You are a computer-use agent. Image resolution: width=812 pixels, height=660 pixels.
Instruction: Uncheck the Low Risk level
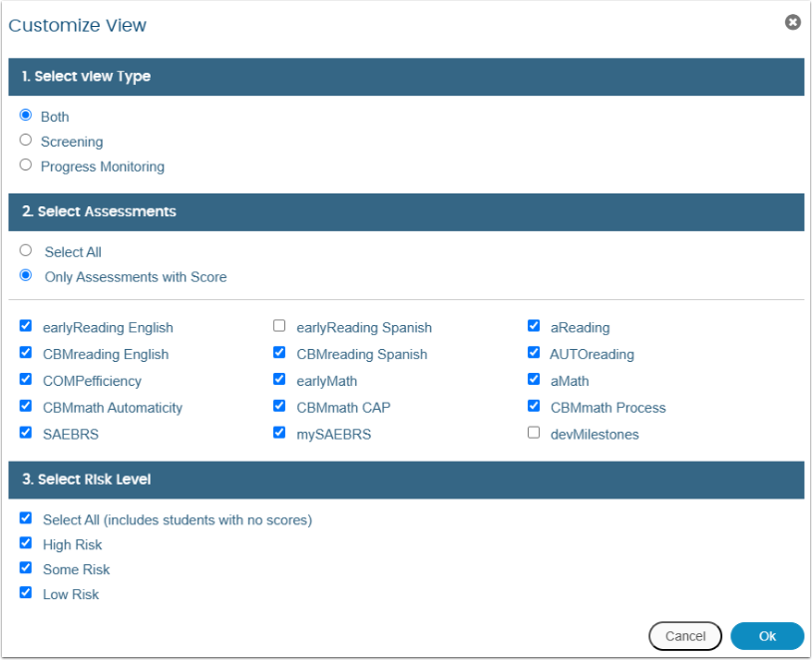tap(25, 593)
